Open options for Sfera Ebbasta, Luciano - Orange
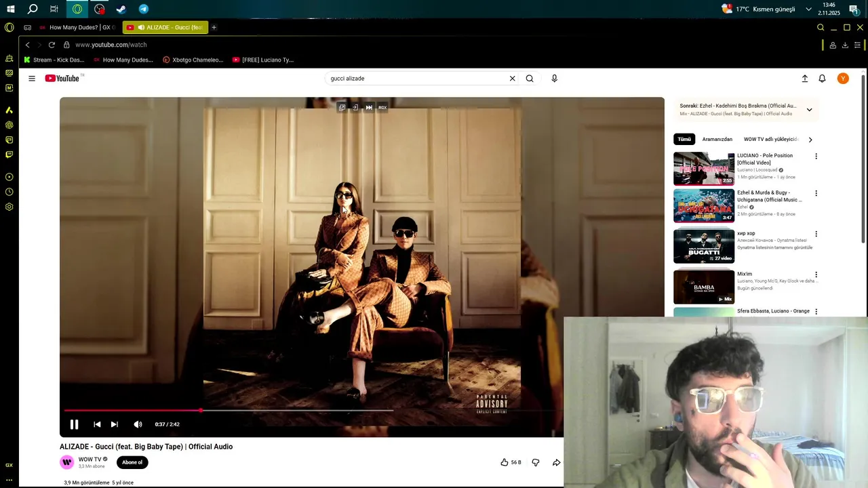 pos(816,312)
